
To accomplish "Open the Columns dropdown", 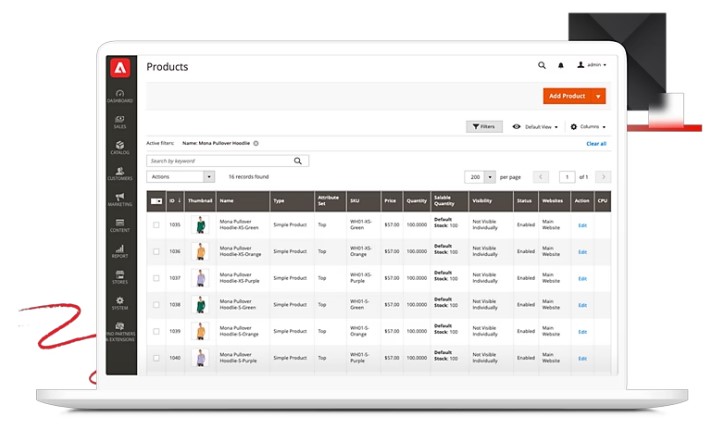I will [x=587, y=127].
